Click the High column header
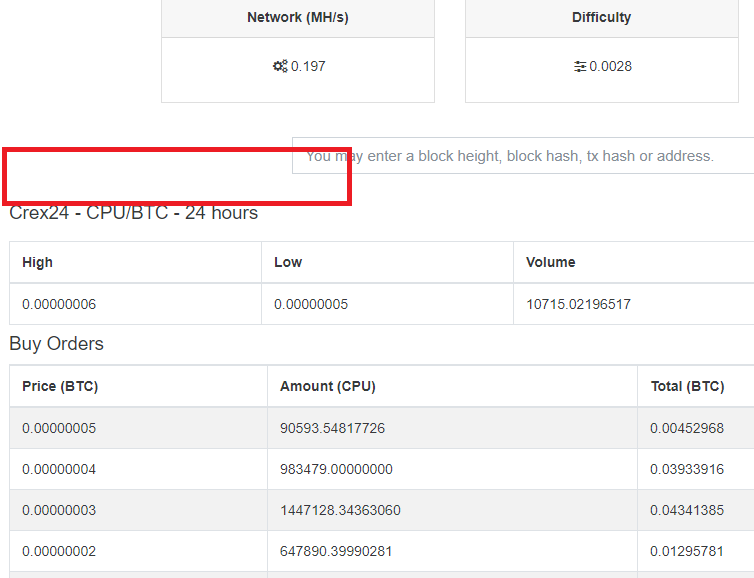 pos(38,262)
